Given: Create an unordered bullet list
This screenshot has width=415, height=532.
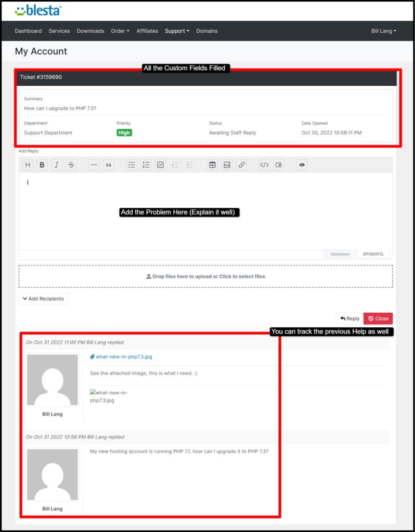Looking at the screenshot, I should (132, 165).
